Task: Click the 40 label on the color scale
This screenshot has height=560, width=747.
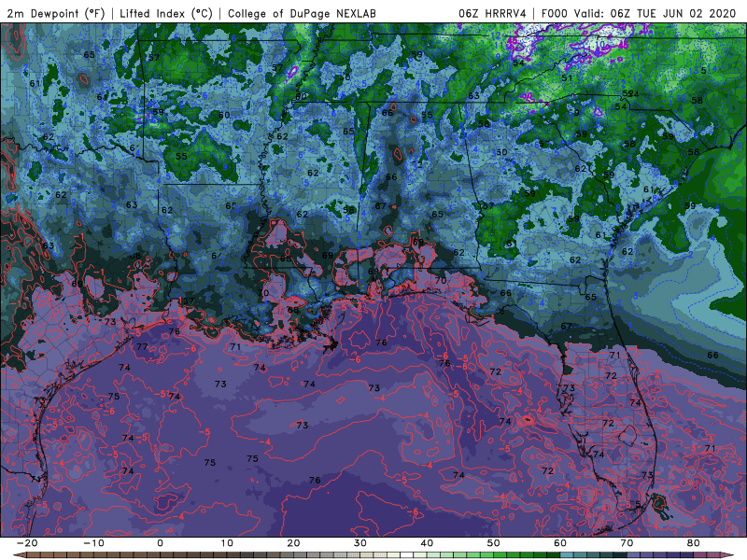Action: point(427,543)
